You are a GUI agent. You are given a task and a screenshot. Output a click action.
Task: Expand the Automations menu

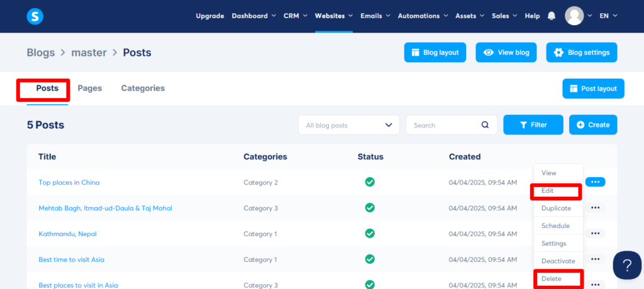423,16
